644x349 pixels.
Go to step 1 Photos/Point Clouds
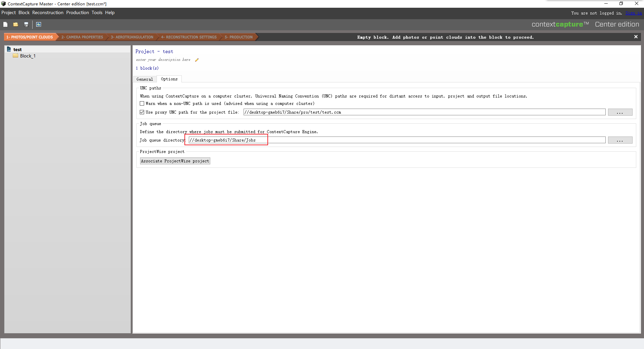(30, 37)
